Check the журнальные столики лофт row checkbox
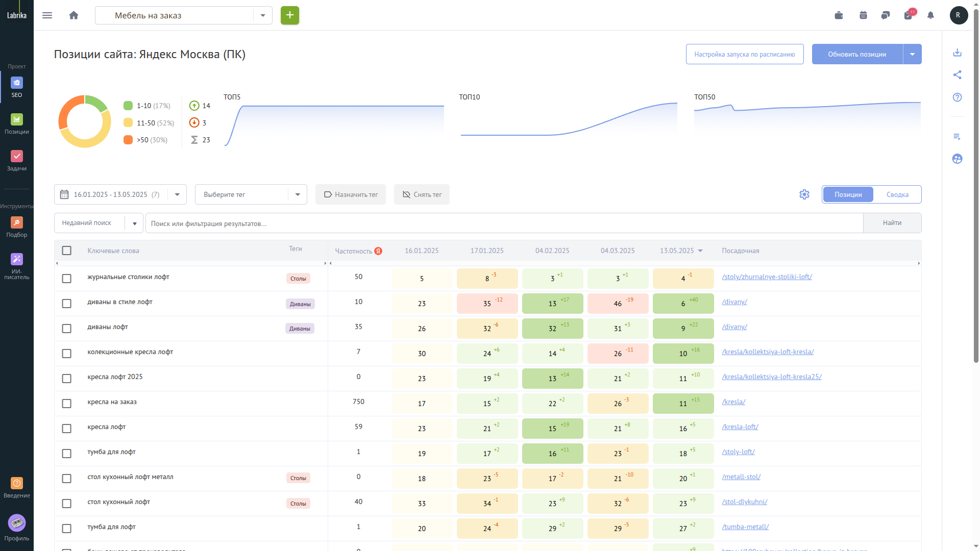This screenshot has width=980, height=551. (x=66, y=279)
